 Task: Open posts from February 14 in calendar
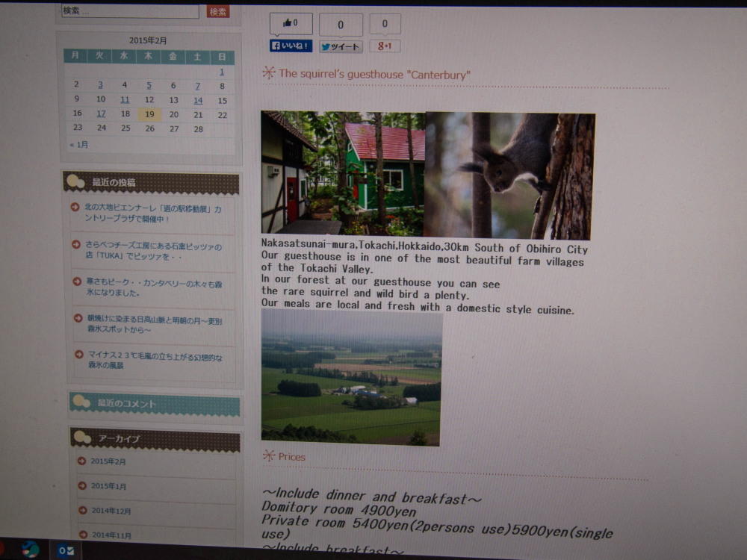pyautogui.click(x=198, y=101)
